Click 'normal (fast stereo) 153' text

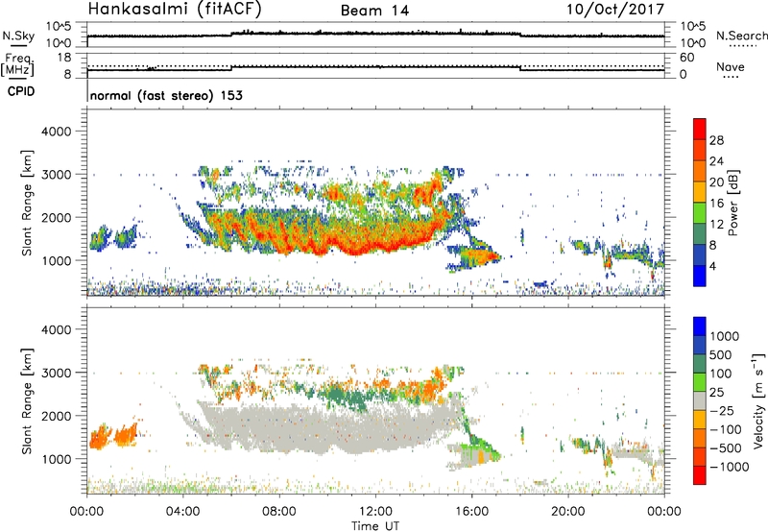[x=166, y=95]
